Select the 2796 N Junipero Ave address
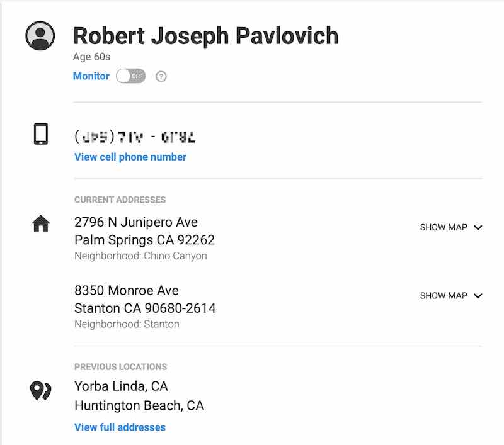Viewport: 504px width, 445px height. coord(136,222)
